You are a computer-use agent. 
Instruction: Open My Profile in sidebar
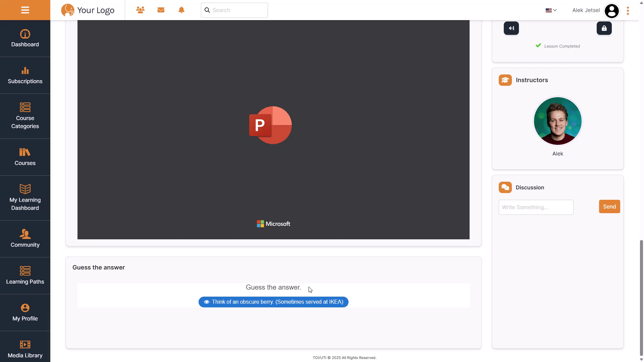[x=25, y=313]
